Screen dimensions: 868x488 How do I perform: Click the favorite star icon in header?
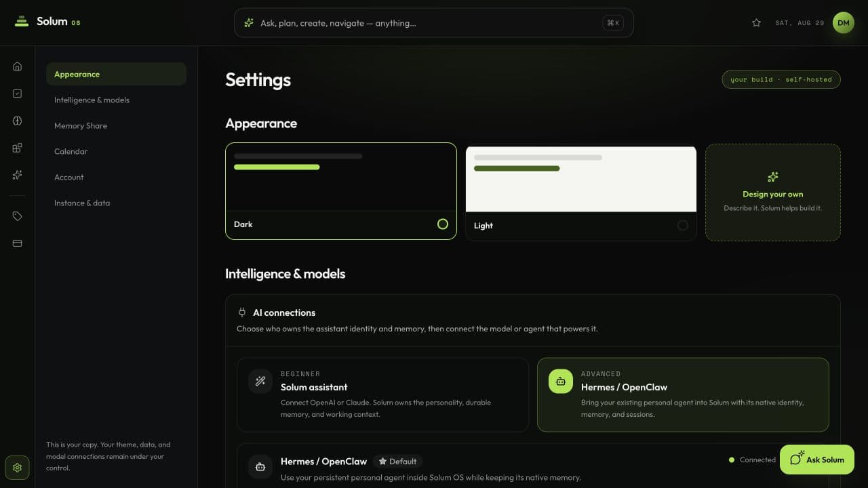click(x=757, y=23)
